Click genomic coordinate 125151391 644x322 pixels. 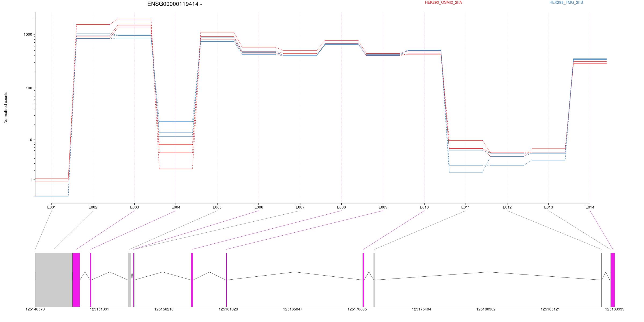[100, 309]
